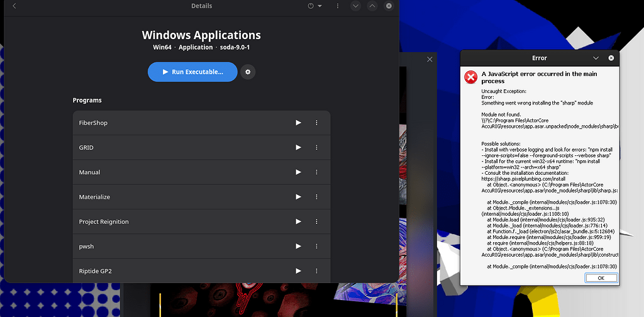Open the Project Reignition options menu
The height and width of the screenshot is (317, 644).
pos(317,222)
